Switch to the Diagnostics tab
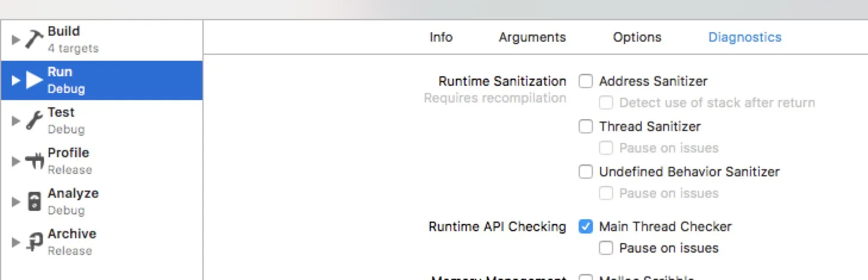The image size is (868, 280). tap(745, 37)
